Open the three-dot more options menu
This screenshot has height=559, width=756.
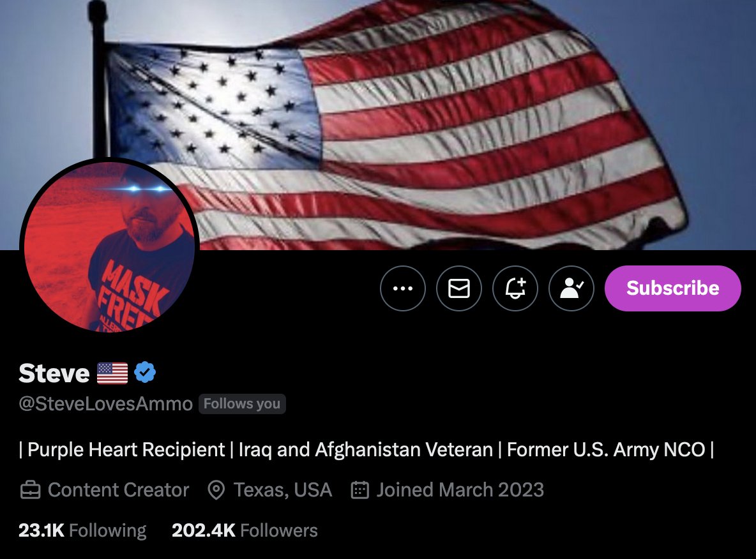403,288
